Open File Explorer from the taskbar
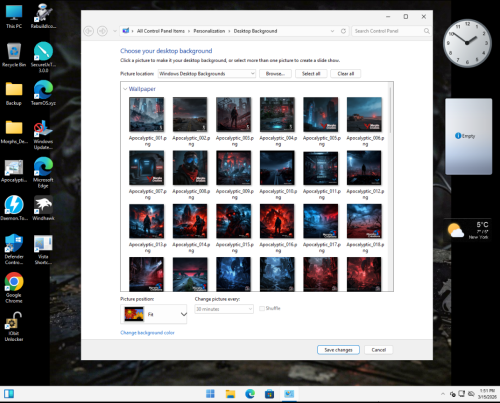500x403 pixels. coord(230,394)
